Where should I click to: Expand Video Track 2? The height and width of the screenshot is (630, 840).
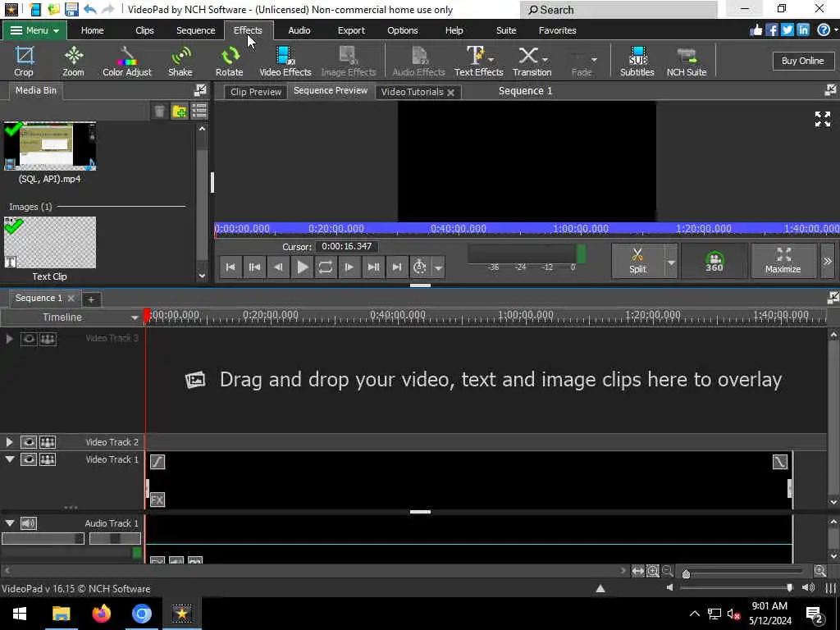[9, 442]
